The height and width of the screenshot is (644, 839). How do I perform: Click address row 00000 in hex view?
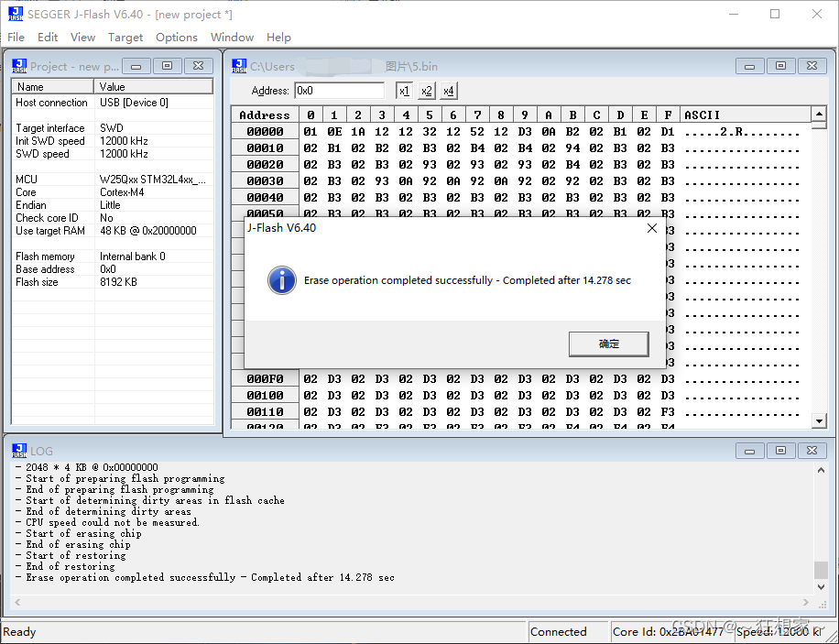click(265, 132)
